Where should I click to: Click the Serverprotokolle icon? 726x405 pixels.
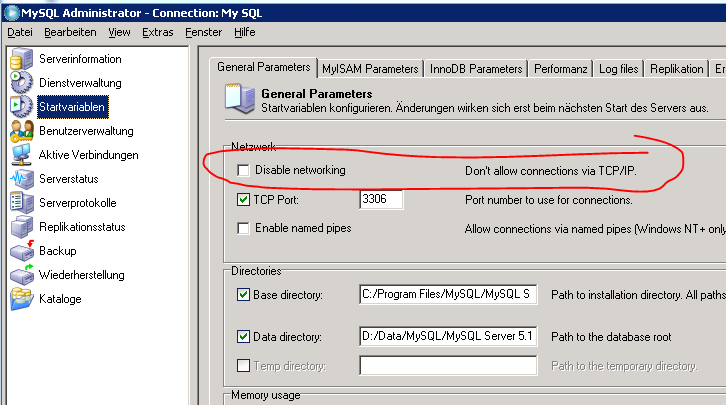[x=20, y=202]
